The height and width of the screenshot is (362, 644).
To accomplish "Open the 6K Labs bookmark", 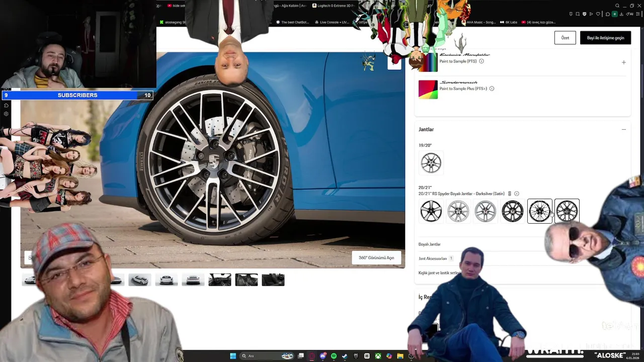I will 508,22.
